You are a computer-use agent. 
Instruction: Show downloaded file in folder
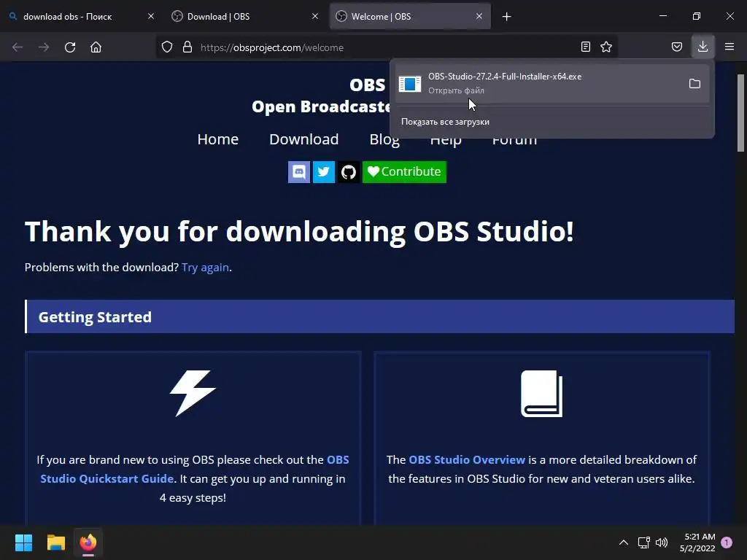tap(694, 84)
